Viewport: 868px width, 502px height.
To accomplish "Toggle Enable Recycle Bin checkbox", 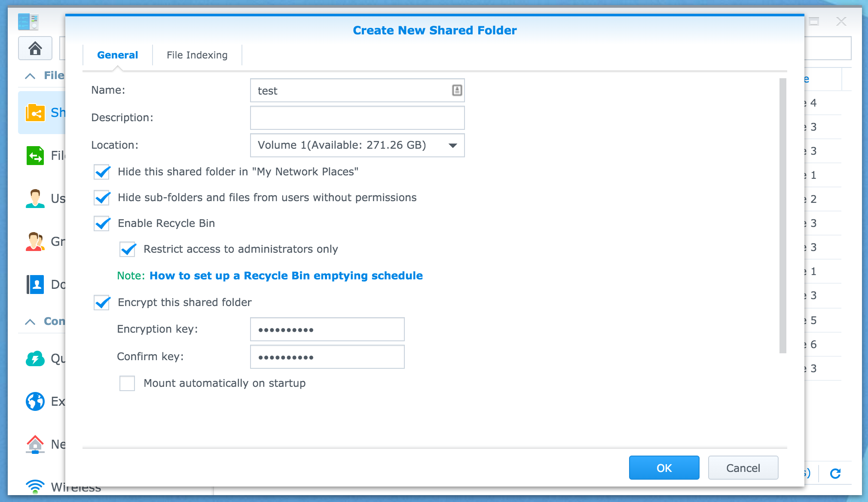I will [102, 223].
